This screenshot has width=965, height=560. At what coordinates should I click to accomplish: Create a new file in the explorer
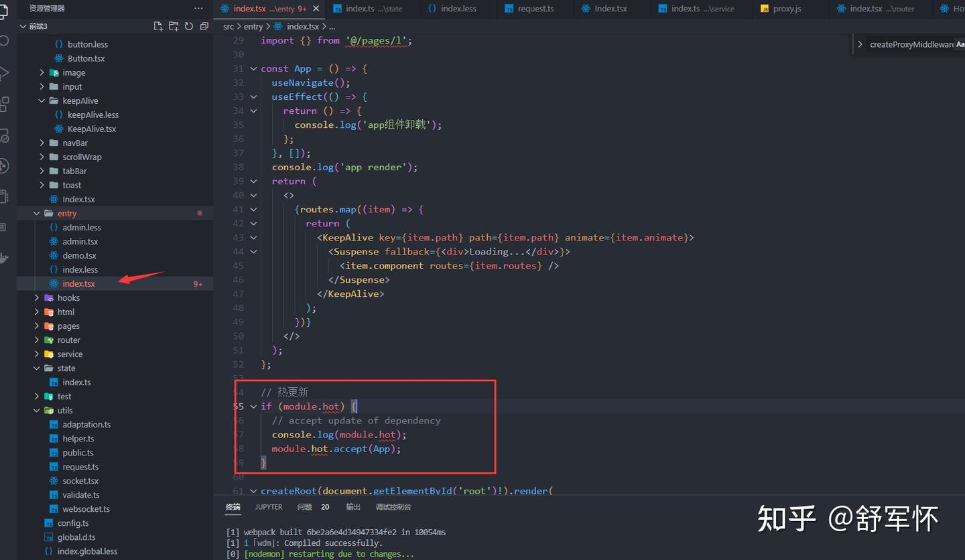(158, 26)
